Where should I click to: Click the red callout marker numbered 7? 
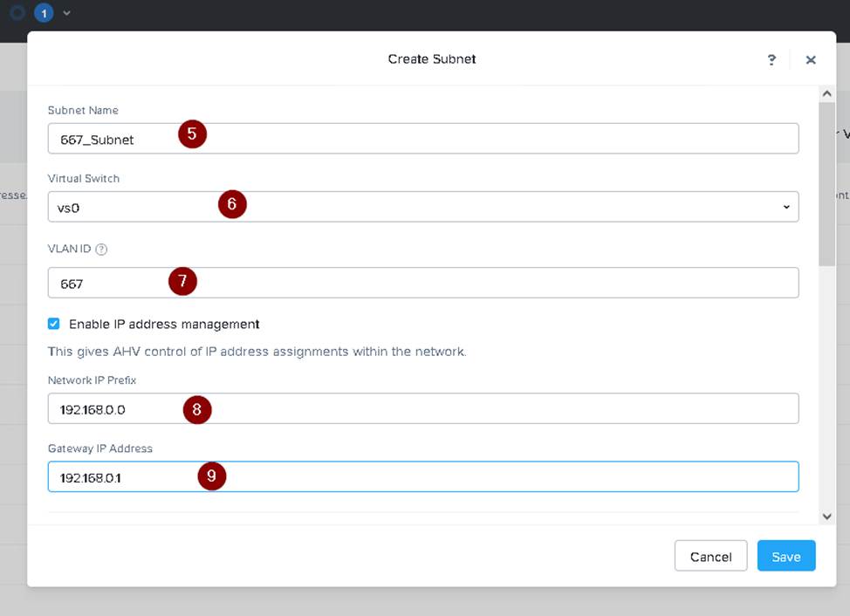[182, 281]
